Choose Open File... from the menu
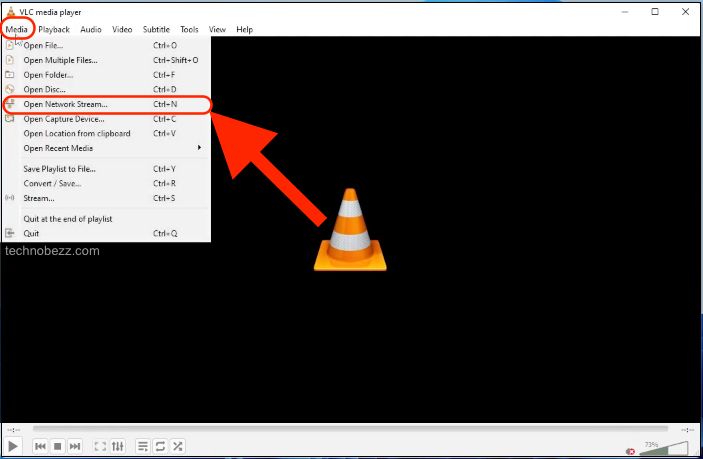Viewport: 703px width, 459px height. (106, 45)
